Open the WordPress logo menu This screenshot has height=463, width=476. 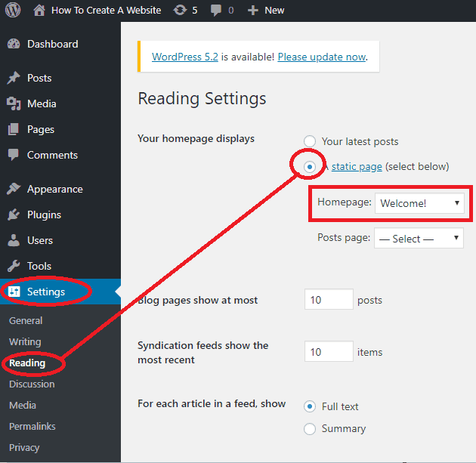pyautogui.click(x=13, y=10)
